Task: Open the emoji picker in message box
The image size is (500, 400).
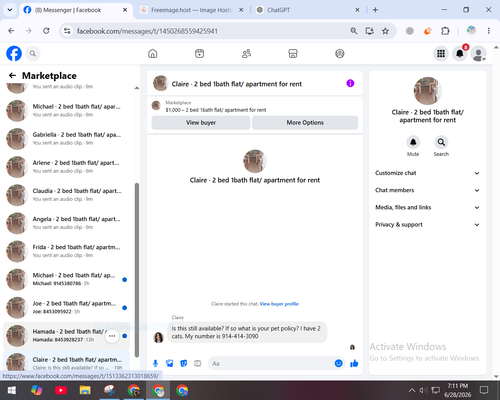Action: coord(338,363)
